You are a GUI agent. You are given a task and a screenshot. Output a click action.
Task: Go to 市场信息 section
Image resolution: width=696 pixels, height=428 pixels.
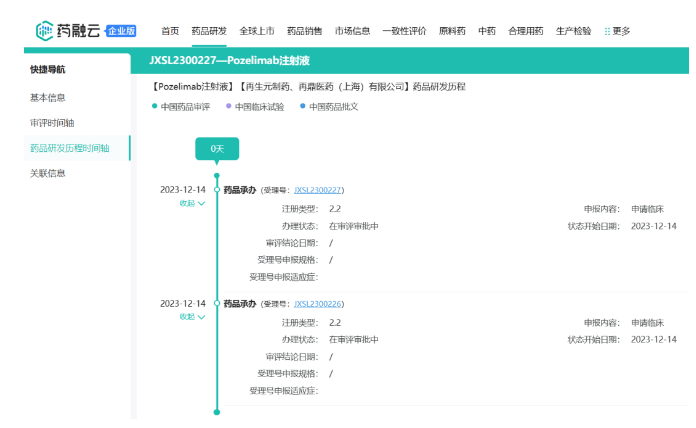coord(352,31)
